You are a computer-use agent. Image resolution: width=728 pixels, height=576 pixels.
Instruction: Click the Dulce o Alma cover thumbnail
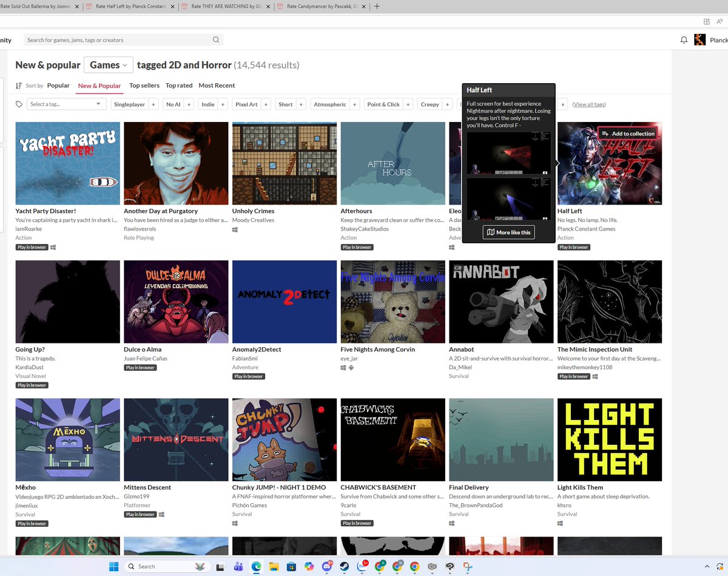[x=176, y=302]
